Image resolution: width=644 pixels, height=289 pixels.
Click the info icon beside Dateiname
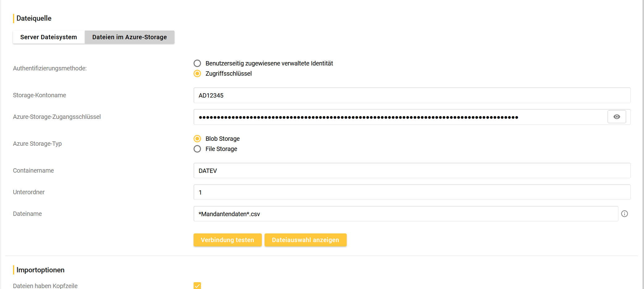(624, 214)
